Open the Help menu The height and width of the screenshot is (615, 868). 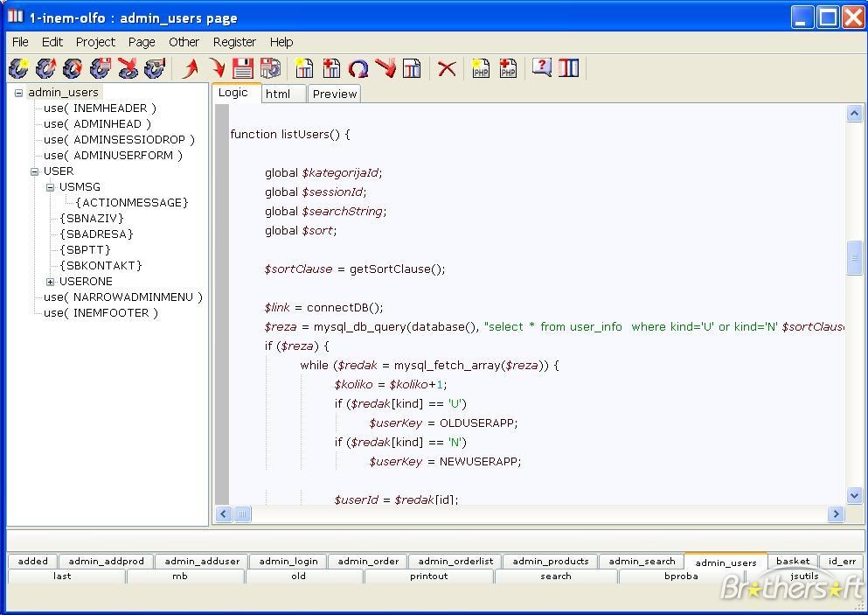click(281, 42)
